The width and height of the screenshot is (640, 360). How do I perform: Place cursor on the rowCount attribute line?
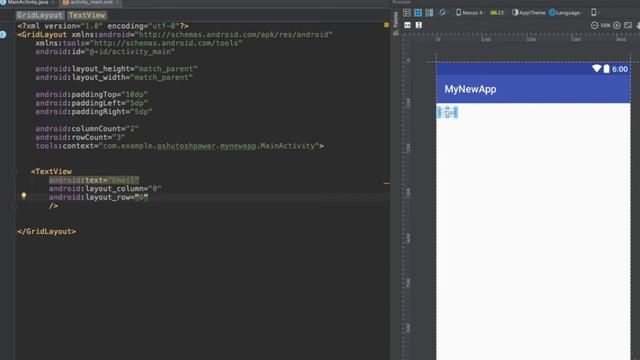tap(80, 137)
